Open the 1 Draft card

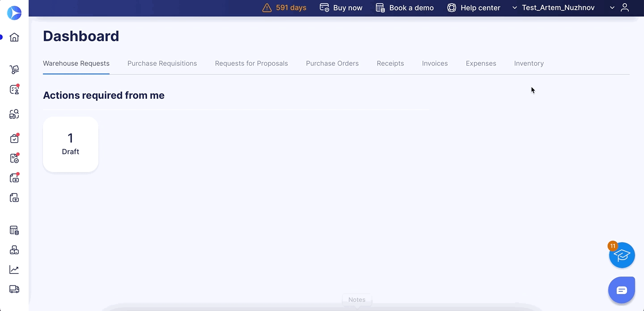pos(71,144)
